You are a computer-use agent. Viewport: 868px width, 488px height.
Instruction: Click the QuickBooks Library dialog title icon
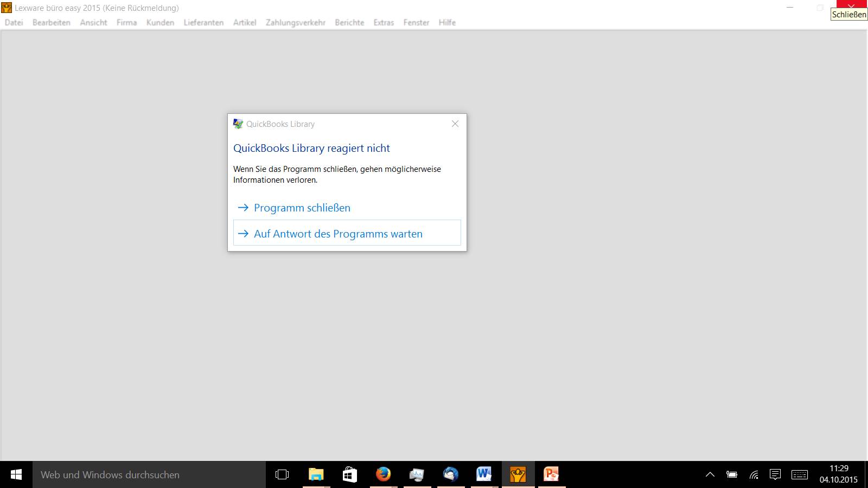click(238, 124)
